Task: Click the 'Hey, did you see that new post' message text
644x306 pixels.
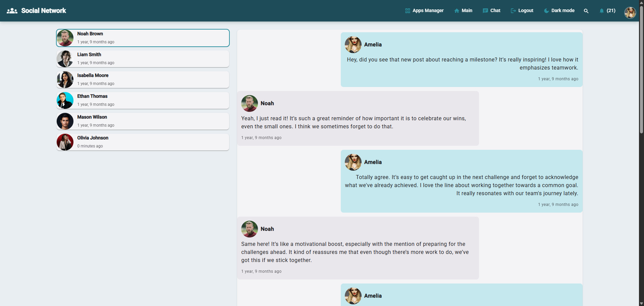Action: pyautogui.click(x=463, y=63)
